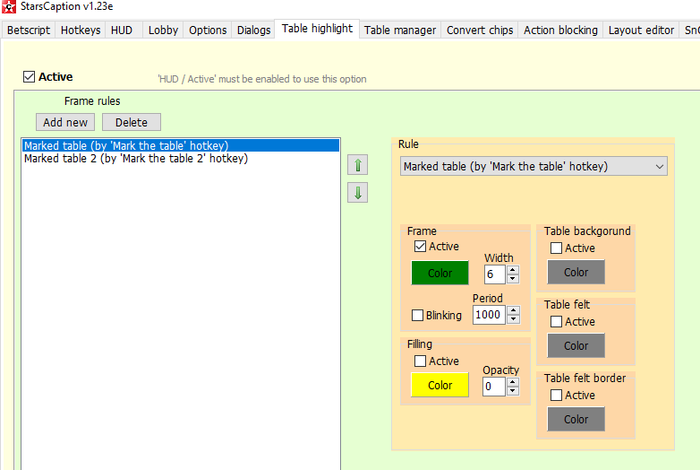Switch to the Betscript tab

[29, 30]
